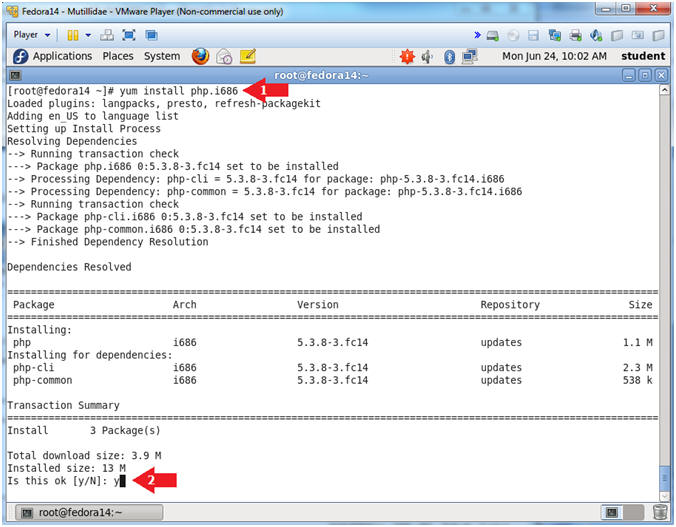Minimize the VMware Player window
Viewport: 676px width, 527px height.
click(606, 8)
